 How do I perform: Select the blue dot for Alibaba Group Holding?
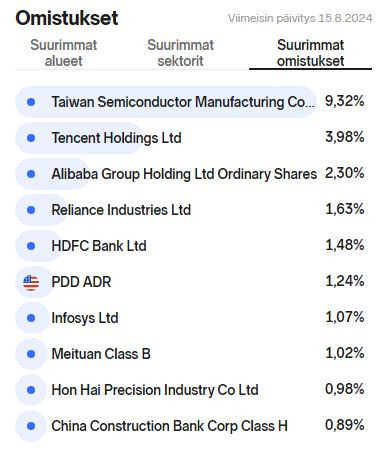point(31,174)
